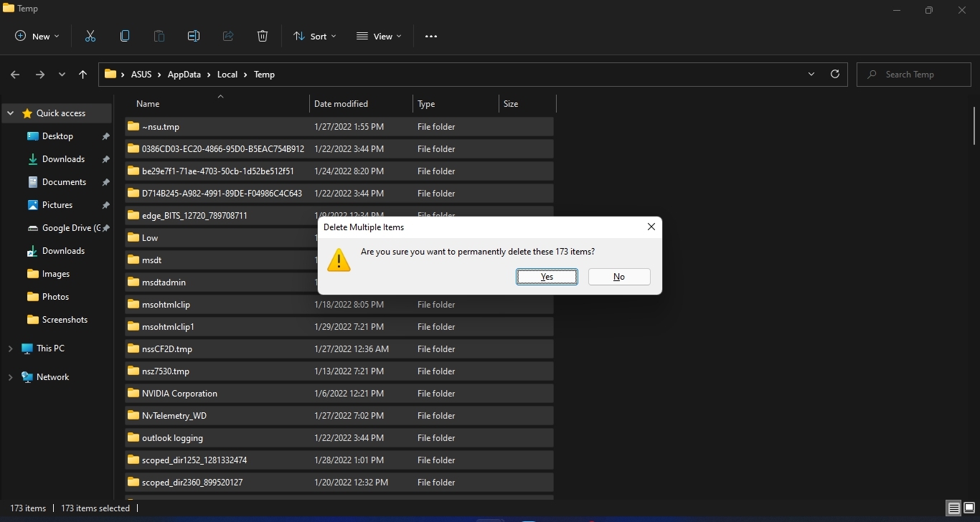Open pinned Downloads in Quick access
This screenshot has width=980, height=522.
pyautogui.click(x=63, y=159)
